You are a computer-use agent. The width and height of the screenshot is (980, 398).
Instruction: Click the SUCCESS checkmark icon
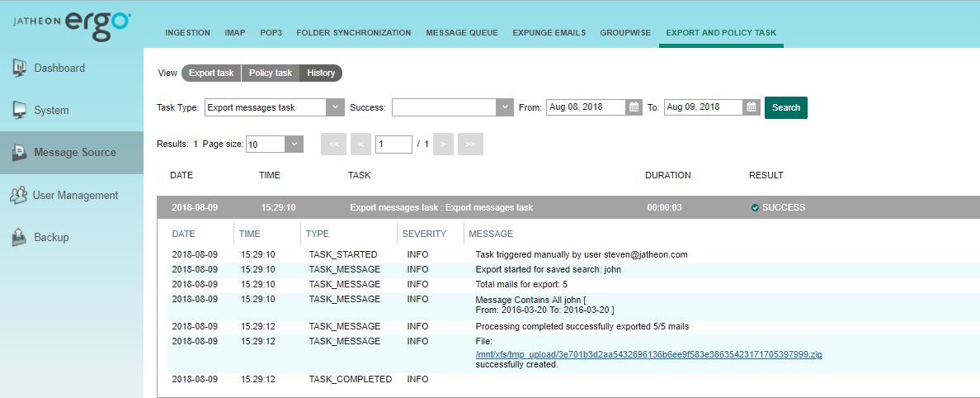click(x=755, y=208)
